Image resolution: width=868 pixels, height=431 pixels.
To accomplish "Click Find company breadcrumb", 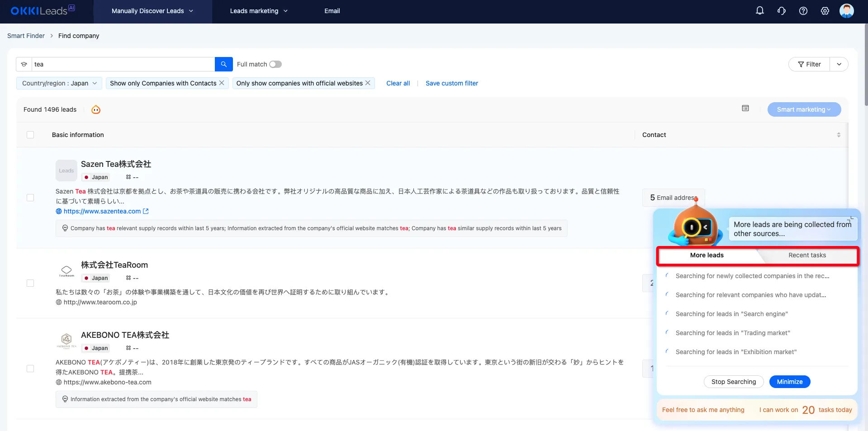I will tap(79, 36).
